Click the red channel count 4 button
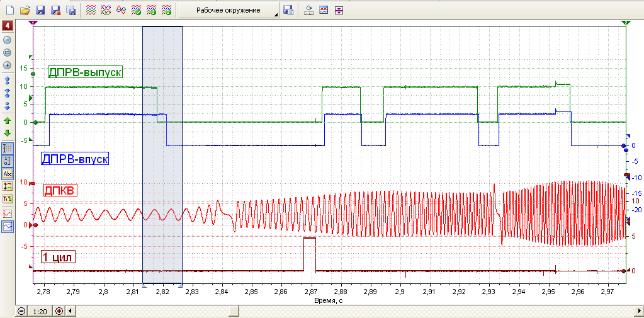644x318 pixels. coord(8,26)
